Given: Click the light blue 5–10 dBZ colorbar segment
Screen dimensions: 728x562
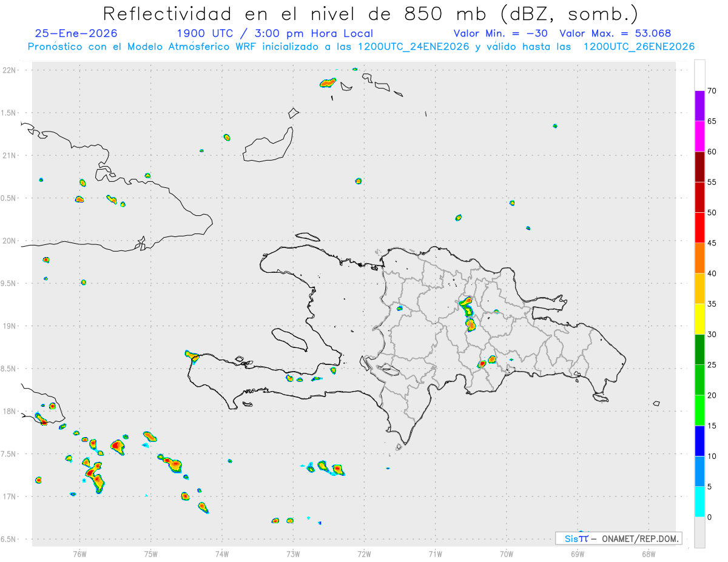Looking at the screenshot, I should [x=699, y=472].
